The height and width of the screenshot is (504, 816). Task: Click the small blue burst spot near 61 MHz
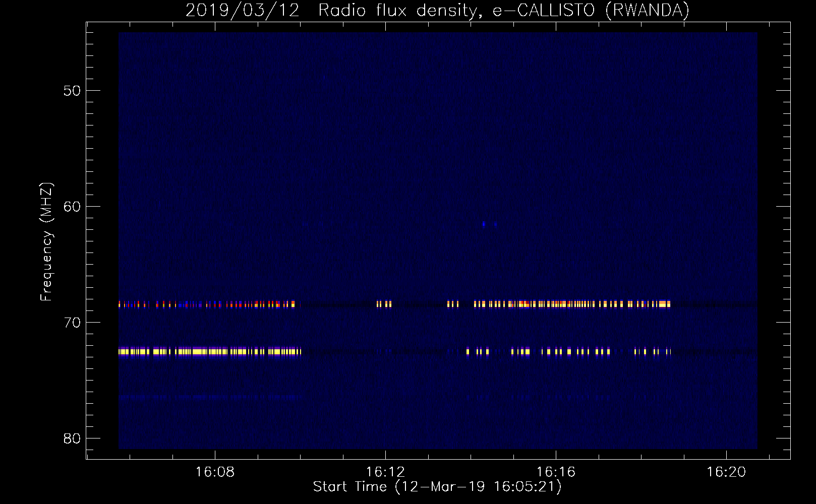pyautogui.click(x=484, y=224)
